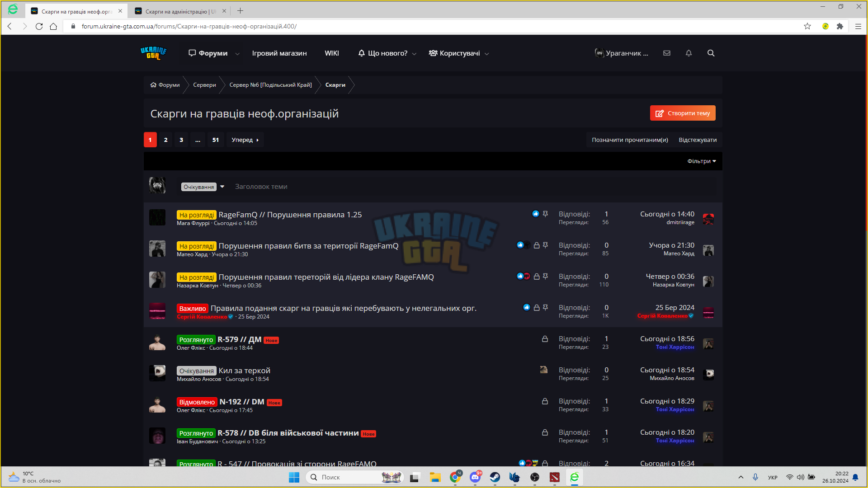Click the weather widget in the taskbar
The image size is (868, 488).
(x=34, y=477)
